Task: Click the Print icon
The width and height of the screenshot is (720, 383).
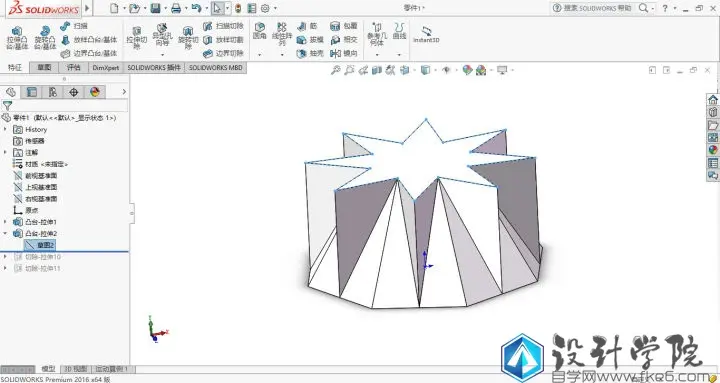Action: pos(176,8)
